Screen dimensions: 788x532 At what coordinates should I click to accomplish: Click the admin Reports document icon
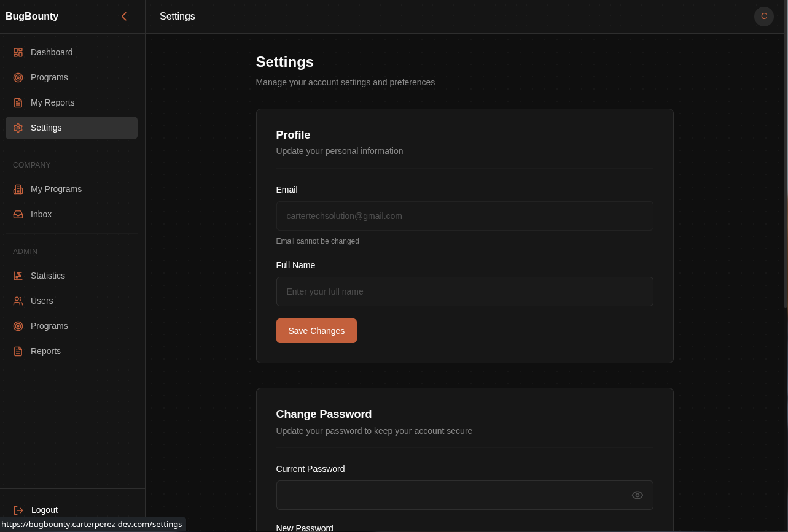click(x=18, y=351)
